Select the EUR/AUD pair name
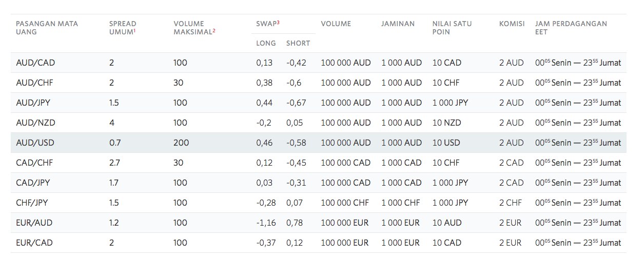 (x=34, y=223)
